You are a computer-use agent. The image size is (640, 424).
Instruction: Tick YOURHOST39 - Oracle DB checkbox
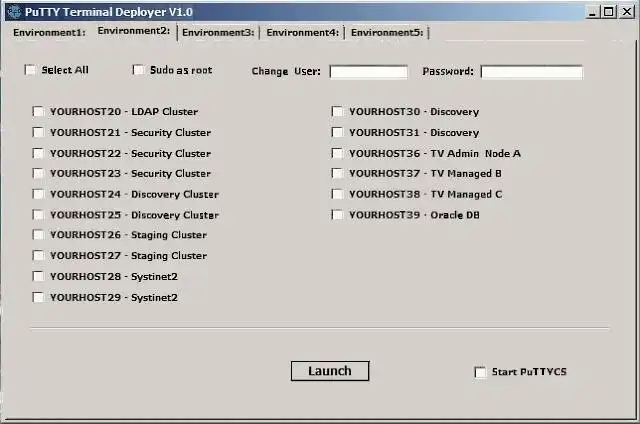point(338,215)
